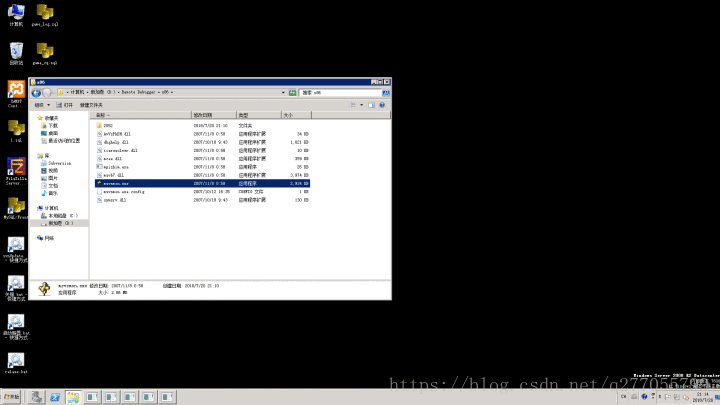Viewport: 720px width, 405px height.
Task: Click the Forward arrow in Explorer
Action: tap(46, 93)
